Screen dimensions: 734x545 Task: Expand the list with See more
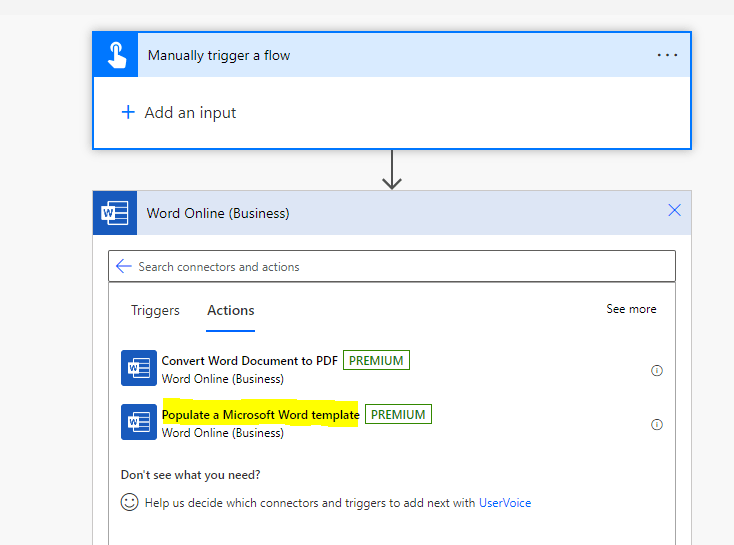coord(631,309)
